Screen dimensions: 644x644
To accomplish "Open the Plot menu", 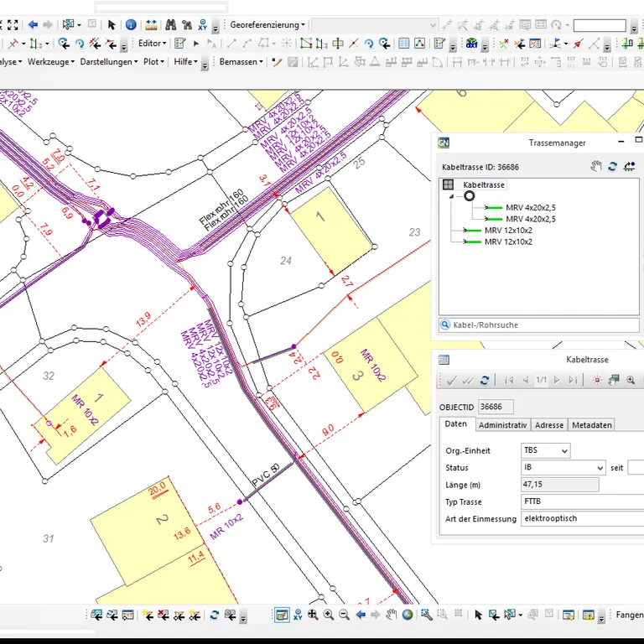I will coord(153,62).
